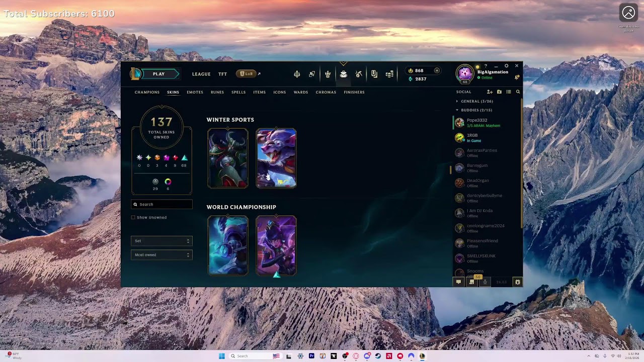Click the plus icon to purchase RP

pos(437,71)
